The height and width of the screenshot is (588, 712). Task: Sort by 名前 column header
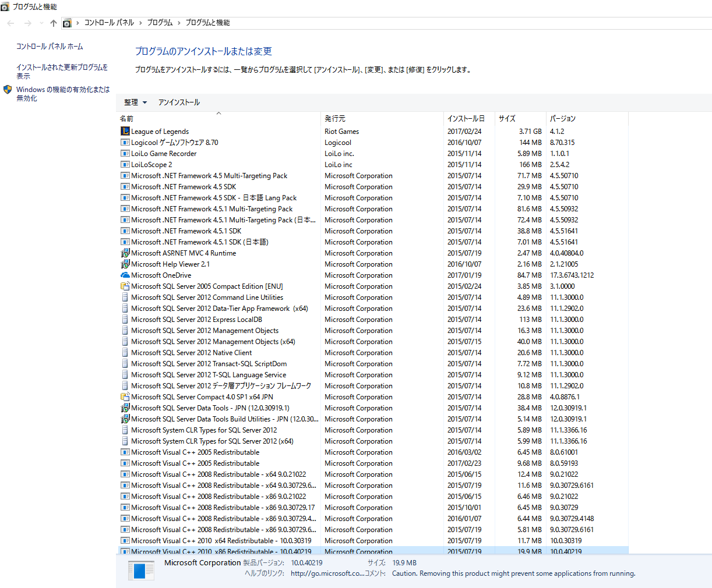[x=219, y=118]
